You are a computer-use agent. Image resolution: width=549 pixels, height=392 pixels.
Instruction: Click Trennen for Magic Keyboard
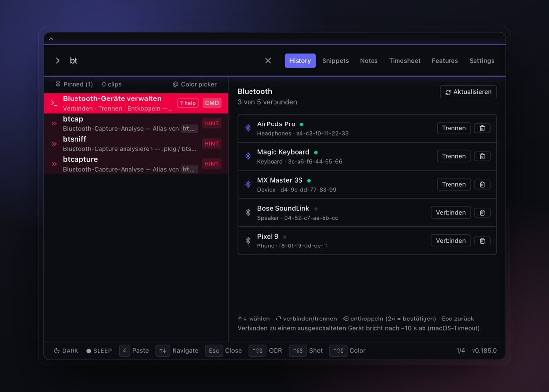coord(454,156)
